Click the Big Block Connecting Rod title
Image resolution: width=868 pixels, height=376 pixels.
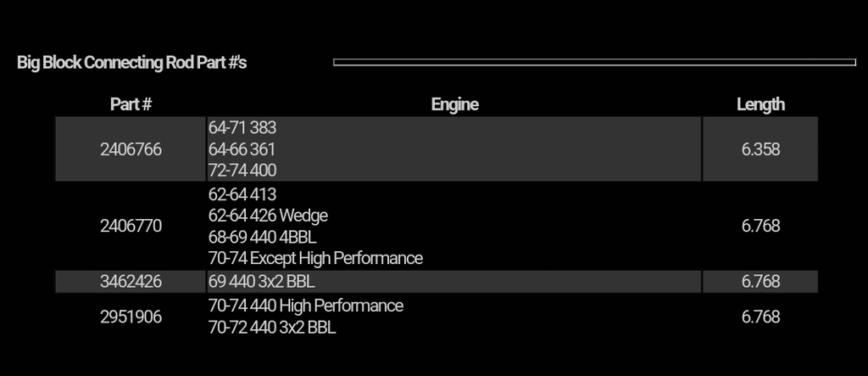(131, 63)
